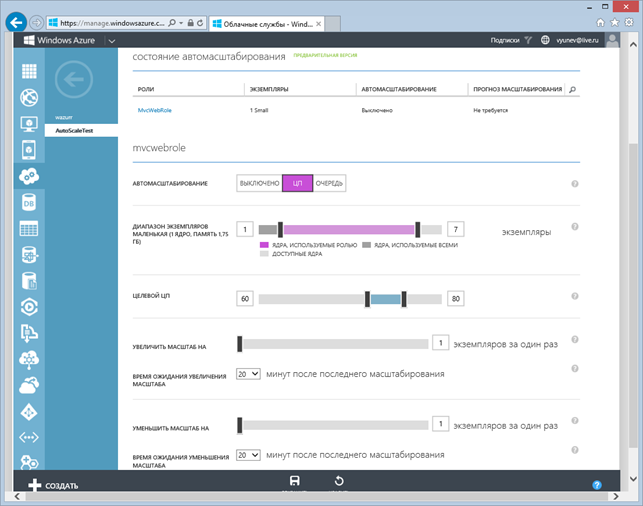Open help tooltip for Увеличить масштаб на row
The image size is (643, 506).
tap(575, 340)
